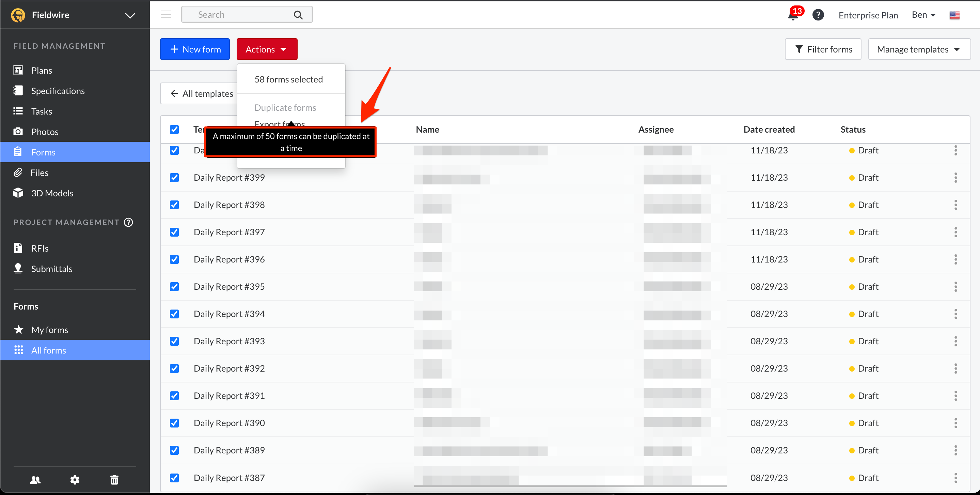Click the Filter forms button

pyautogui.click(x=823, y=49)
